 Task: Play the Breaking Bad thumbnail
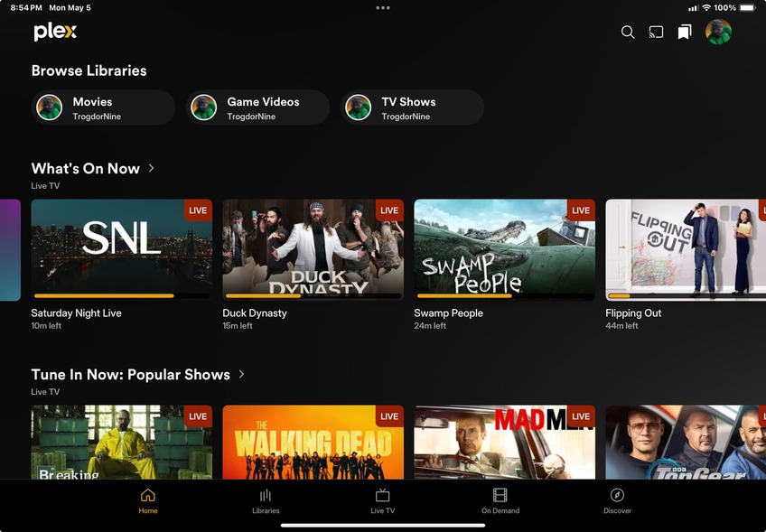click(x=122, y=442)
